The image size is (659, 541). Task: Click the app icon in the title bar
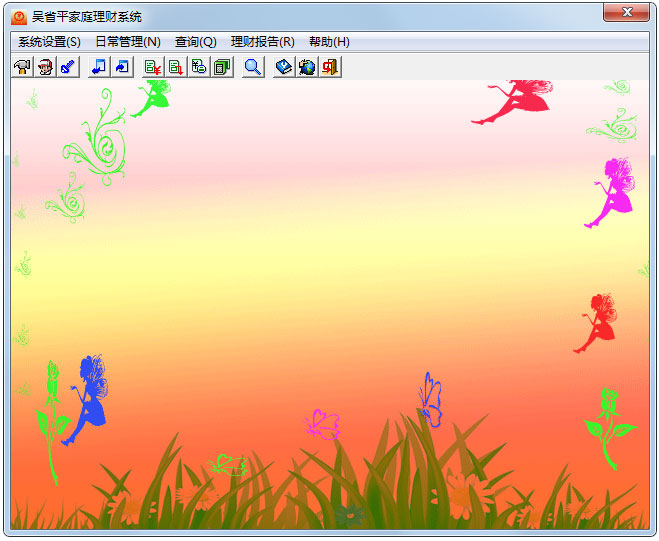[19, 16]
